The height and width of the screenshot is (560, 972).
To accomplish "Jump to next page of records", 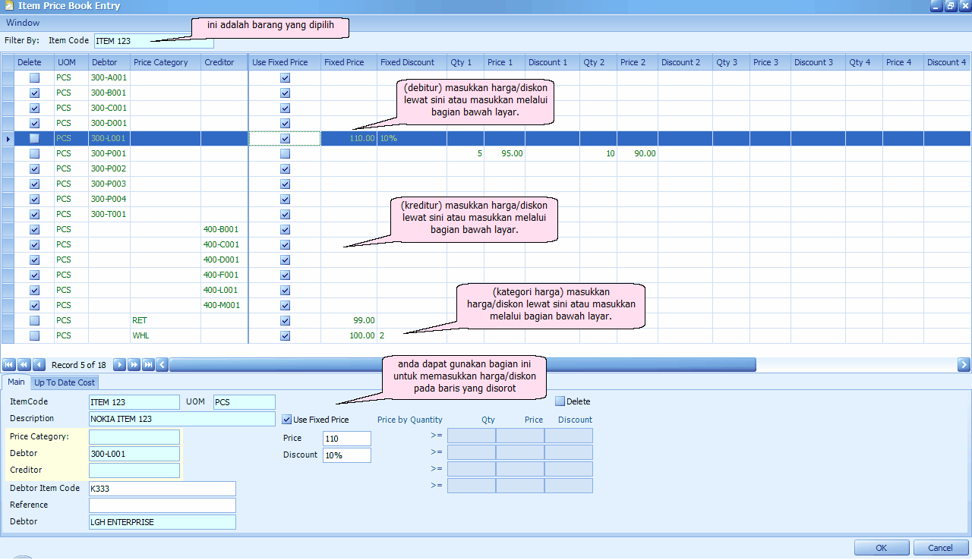I will [134, 365].
